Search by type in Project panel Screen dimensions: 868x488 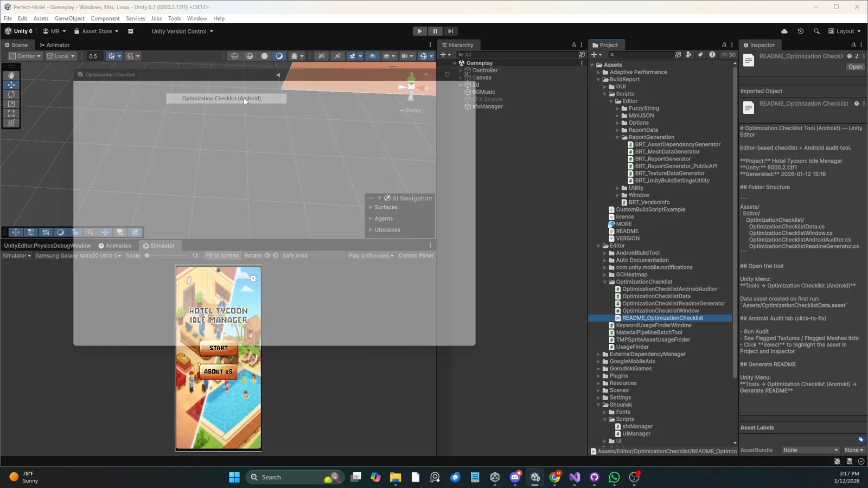[x=689, y=55]
